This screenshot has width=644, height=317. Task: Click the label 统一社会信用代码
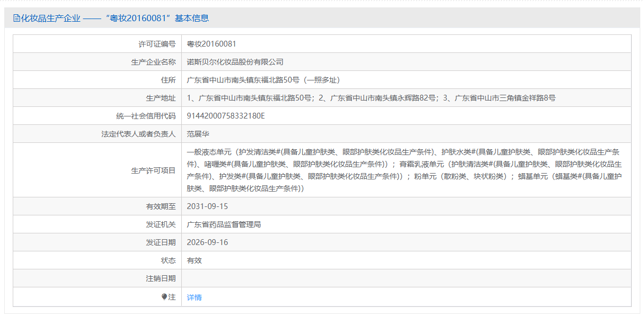click(x=146, y=116)
